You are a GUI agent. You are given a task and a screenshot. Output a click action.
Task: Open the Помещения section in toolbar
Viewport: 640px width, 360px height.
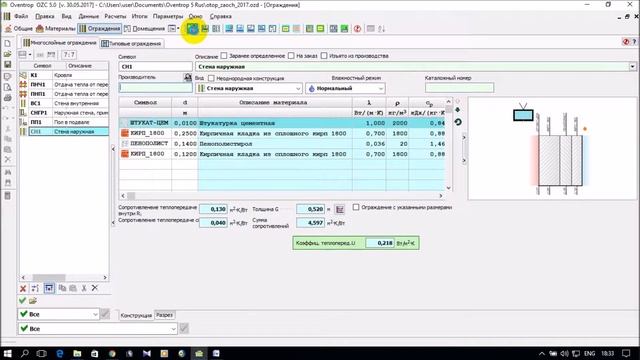pos(144,29)
